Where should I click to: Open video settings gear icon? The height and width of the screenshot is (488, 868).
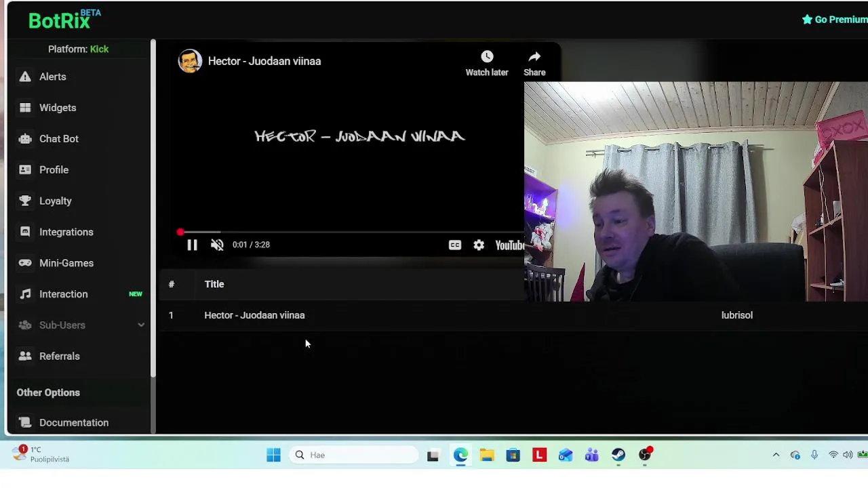[479, 245]
